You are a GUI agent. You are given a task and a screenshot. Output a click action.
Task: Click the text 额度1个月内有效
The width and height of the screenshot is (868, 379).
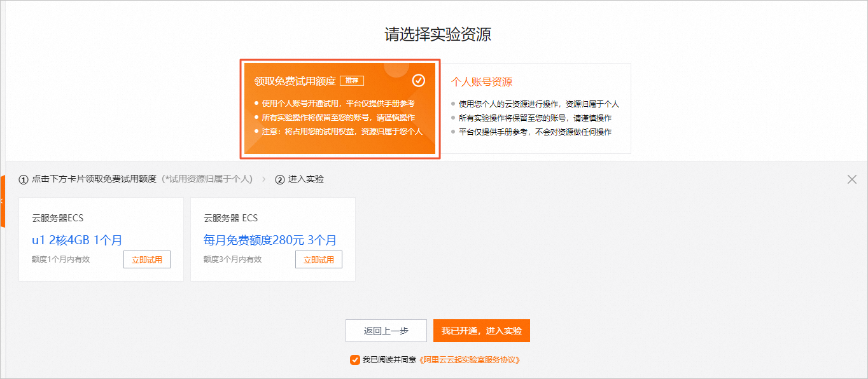[x=61, y=259]
